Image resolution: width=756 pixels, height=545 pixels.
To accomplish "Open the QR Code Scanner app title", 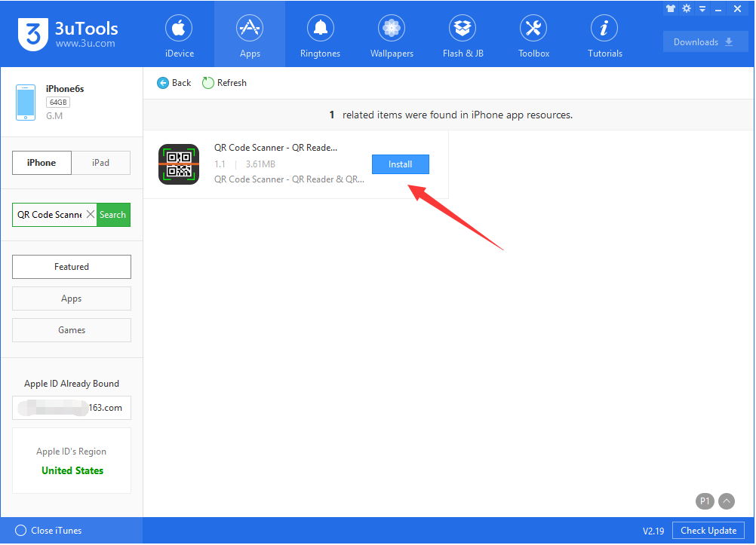I will click(276, 148).
